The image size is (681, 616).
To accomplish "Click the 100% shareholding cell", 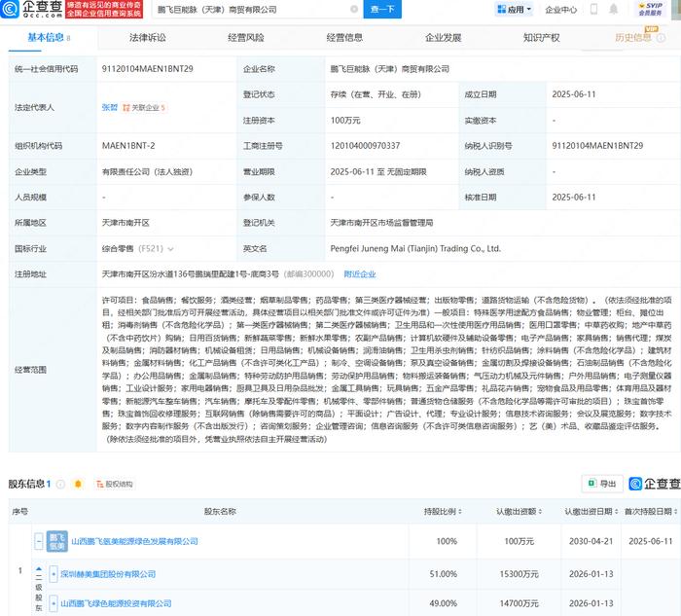I will click(x=447, y=541).
